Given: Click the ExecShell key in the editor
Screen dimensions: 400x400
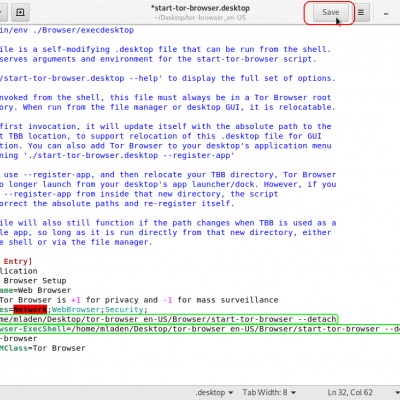Looking at the screenshot, I should point(47,329).
